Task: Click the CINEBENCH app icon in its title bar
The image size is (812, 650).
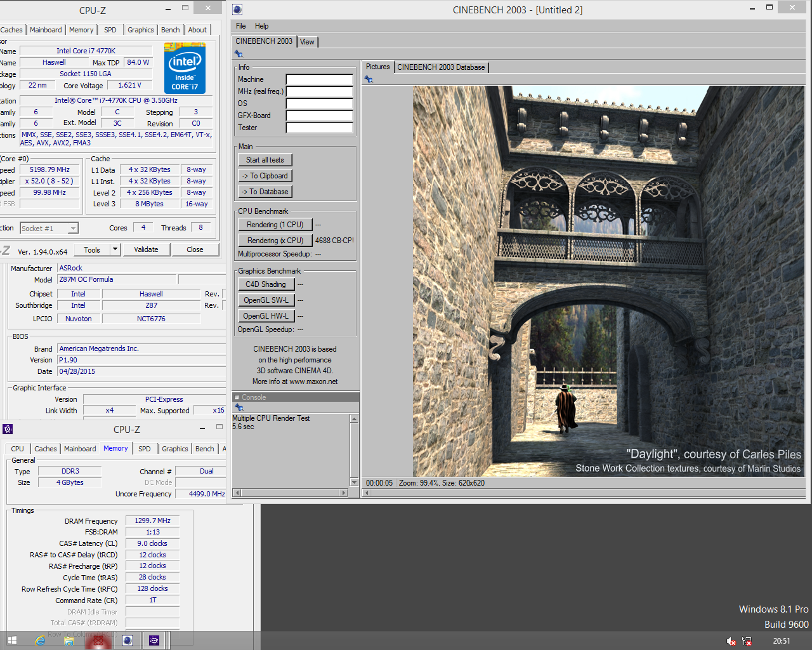Action: 237,10
